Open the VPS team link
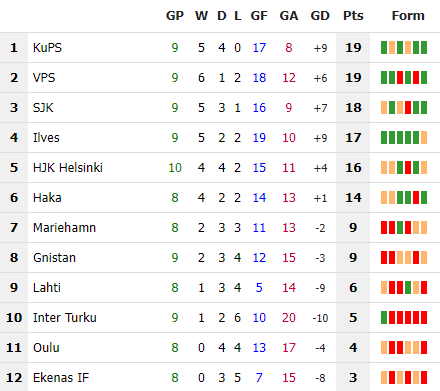This screenshot has width=440, height=391. pyautogui.click(x=44, y=78)
